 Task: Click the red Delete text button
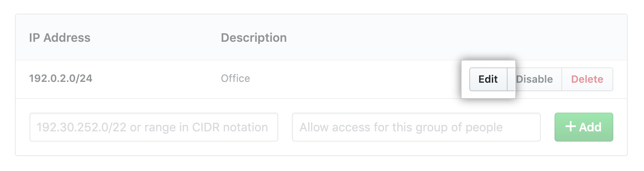(587, 79)
